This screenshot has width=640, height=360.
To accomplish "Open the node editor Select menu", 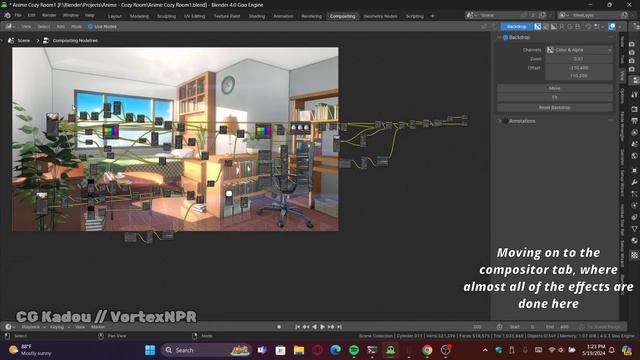I will pos(44,27).
